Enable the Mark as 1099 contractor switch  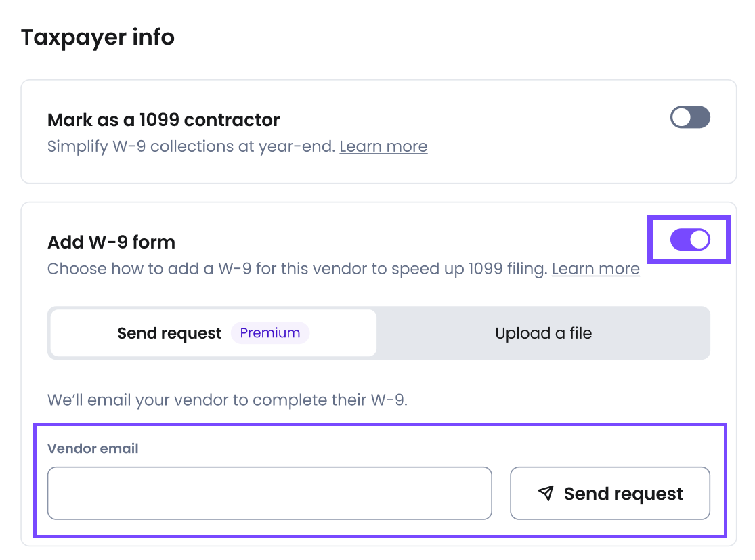coord(690,117)
